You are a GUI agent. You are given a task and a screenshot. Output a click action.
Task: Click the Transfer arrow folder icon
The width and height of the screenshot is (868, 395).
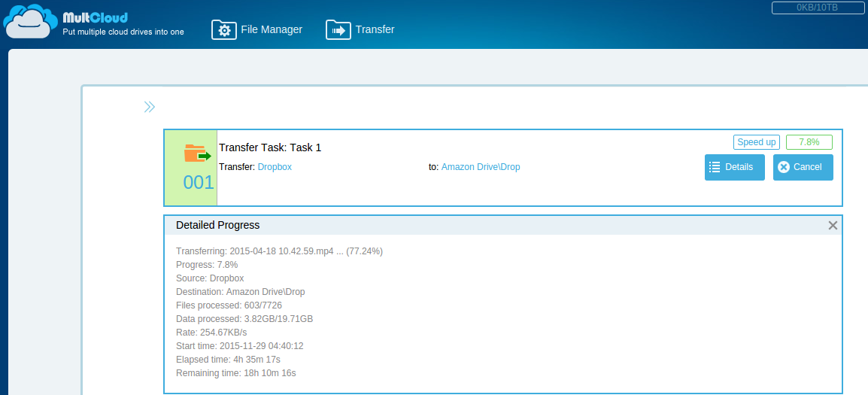pyautogui.click(x=338, y=30)
